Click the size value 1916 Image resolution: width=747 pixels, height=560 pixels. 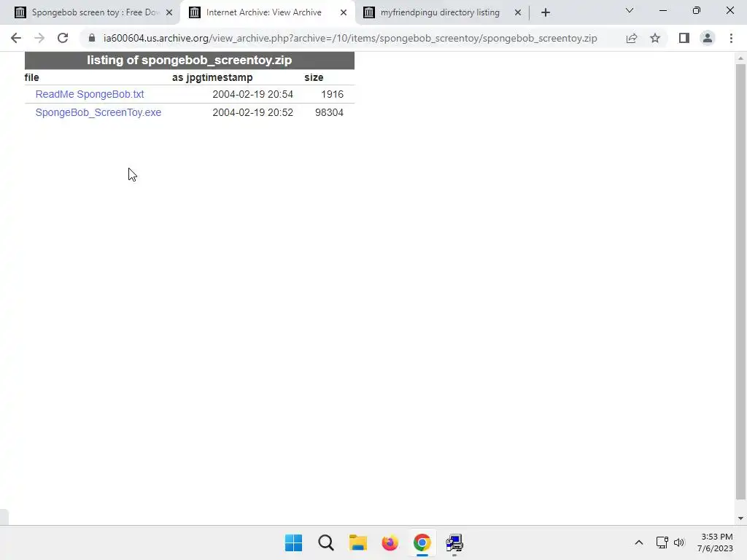(x=332, y=94)
